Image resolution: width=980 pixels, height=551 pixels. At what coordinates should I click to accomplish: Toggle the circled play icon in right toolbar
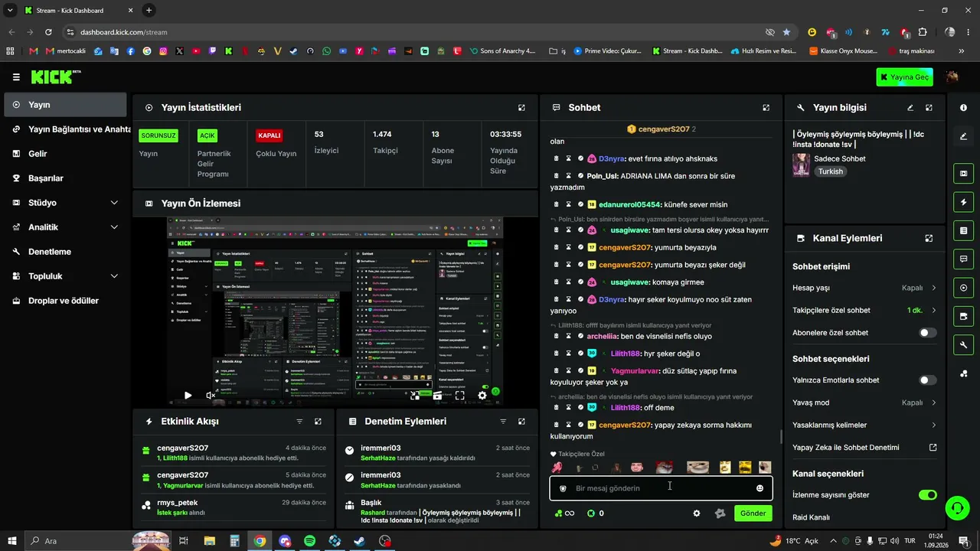(x=963, y=288)
